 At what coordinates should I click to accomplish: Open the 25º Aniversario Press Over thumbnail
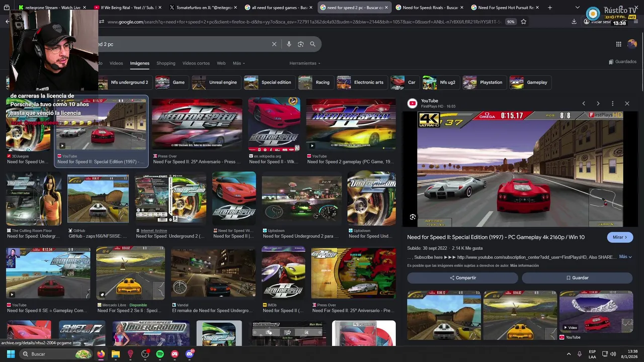point(197,124)
